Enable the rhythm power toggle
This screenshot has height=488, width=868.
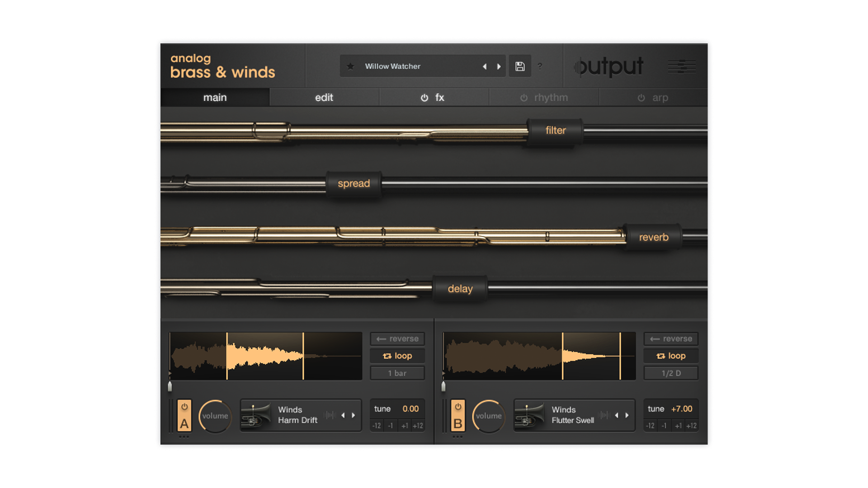click(x=524, y=98)
